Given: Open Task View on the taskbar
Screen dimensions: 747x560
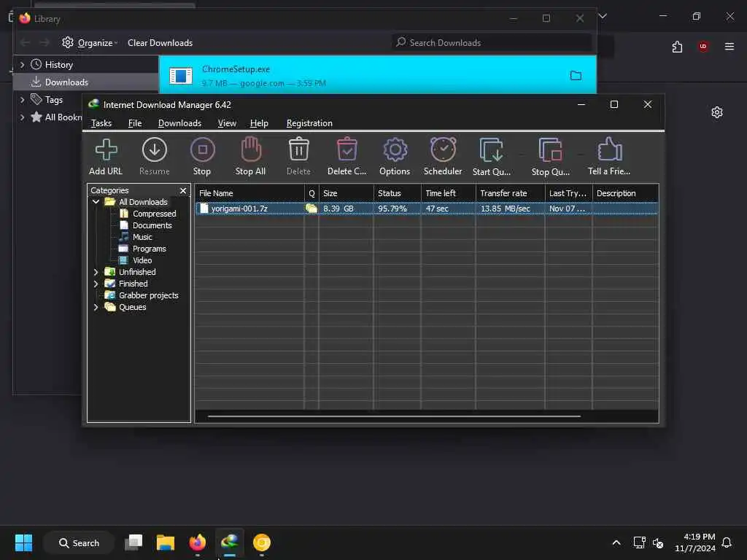Looking at the screenshot, I should pyautogui.click(x=134, y=542).
